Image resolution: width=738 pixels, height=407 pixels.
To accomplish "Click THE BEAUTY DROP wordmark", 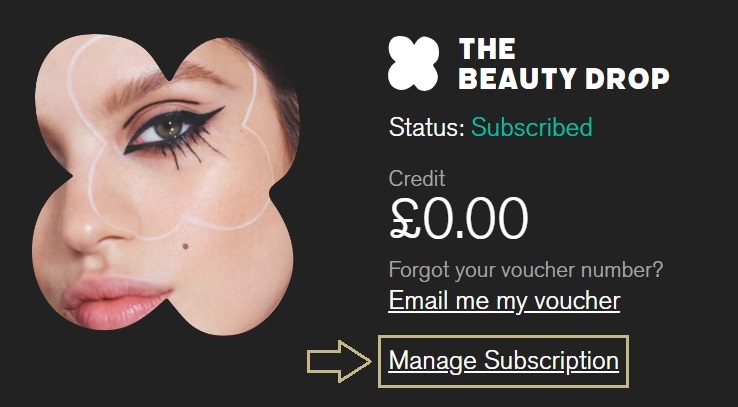I will point(563,64).
